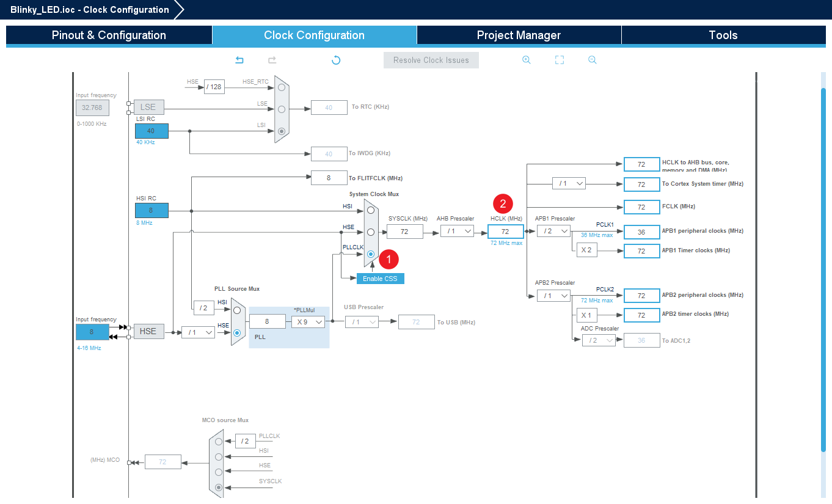The height and width of the screenshot is (504, 832).
Task: Choose LSE as the RTC clock source
Action: pos(282,109)
